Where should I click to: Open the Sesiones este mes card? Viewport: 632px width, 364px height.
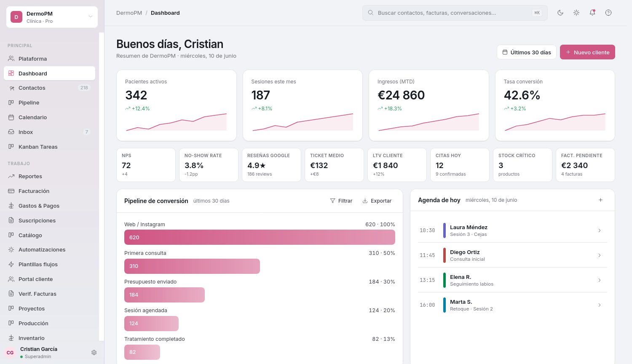(303, 105)
